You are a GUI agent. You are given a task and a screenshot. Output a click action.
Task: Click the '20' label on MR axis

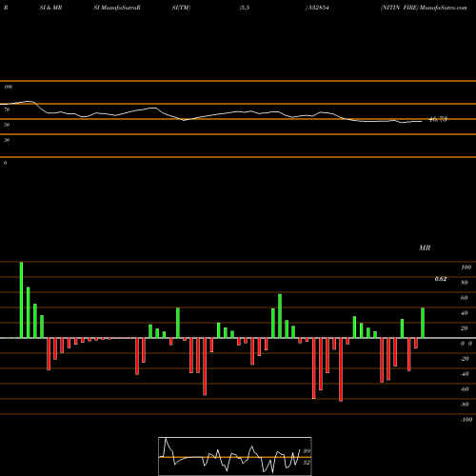[x=465, y=328]
